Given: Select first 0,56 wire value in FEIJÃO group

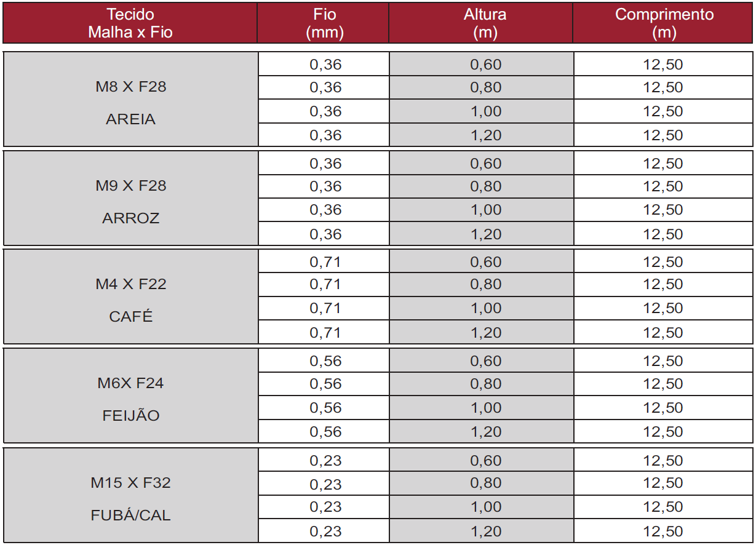Looking at the screenshot, I should [x=324, y=361].
